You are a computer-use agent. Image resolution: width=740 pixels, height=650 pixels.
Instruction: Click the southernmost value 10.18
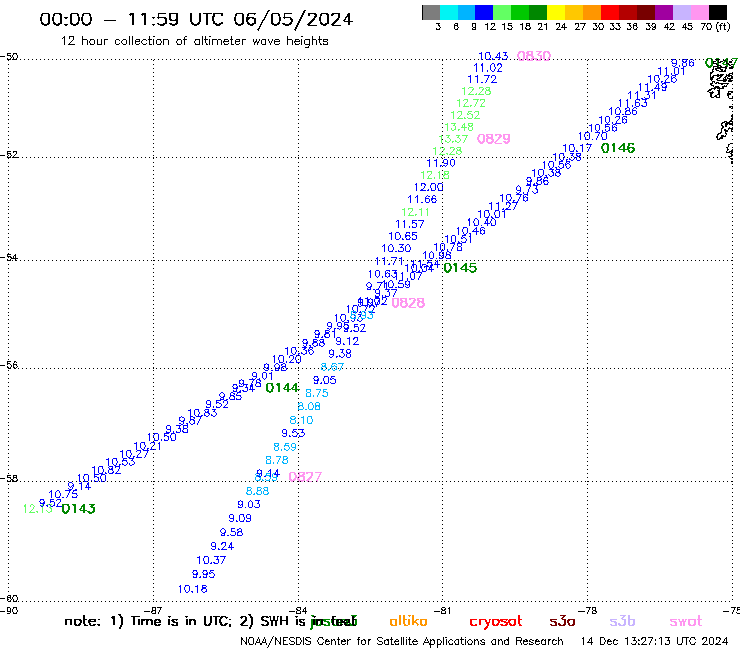193,589
